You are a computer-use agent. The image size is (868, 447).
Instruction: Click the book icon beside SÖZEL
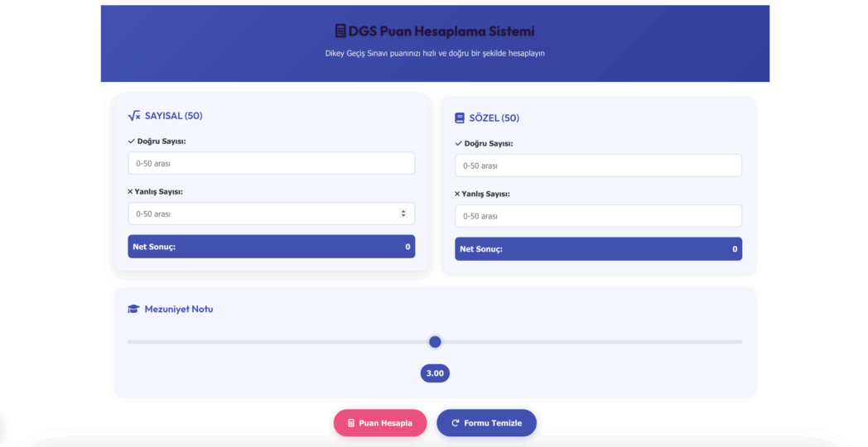coord(460,118)
